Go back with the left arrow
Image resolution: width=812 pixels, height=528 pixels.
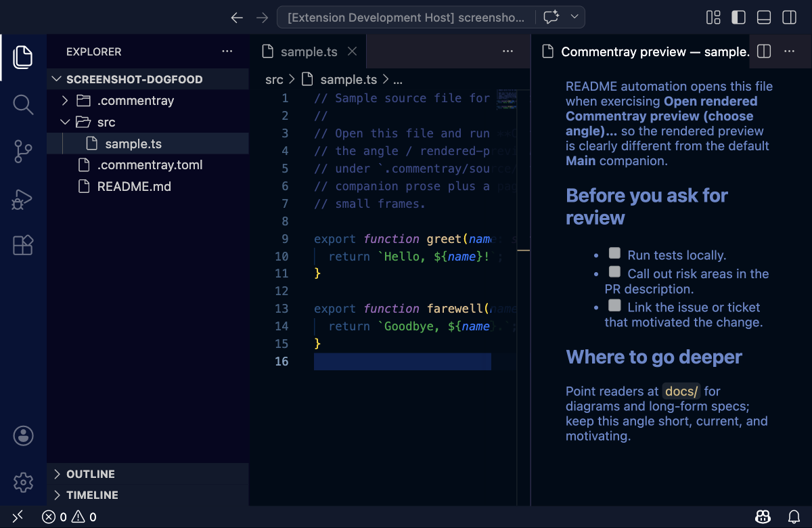237,18
